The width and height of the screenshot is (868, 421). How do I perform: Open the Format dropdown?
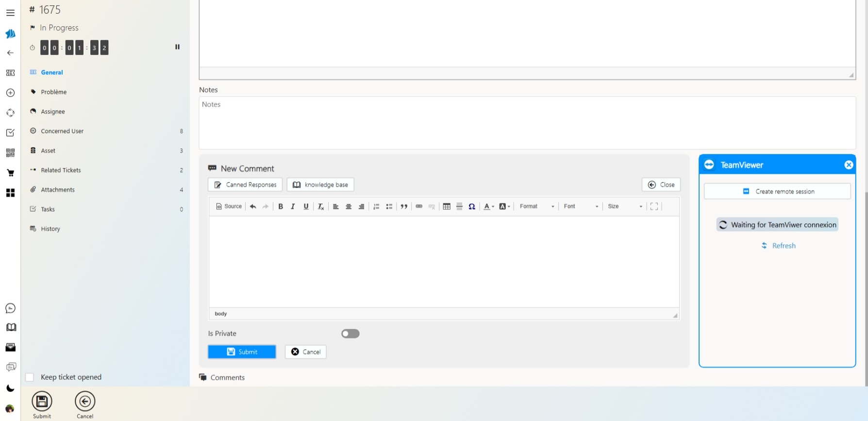tap(536, 206)
